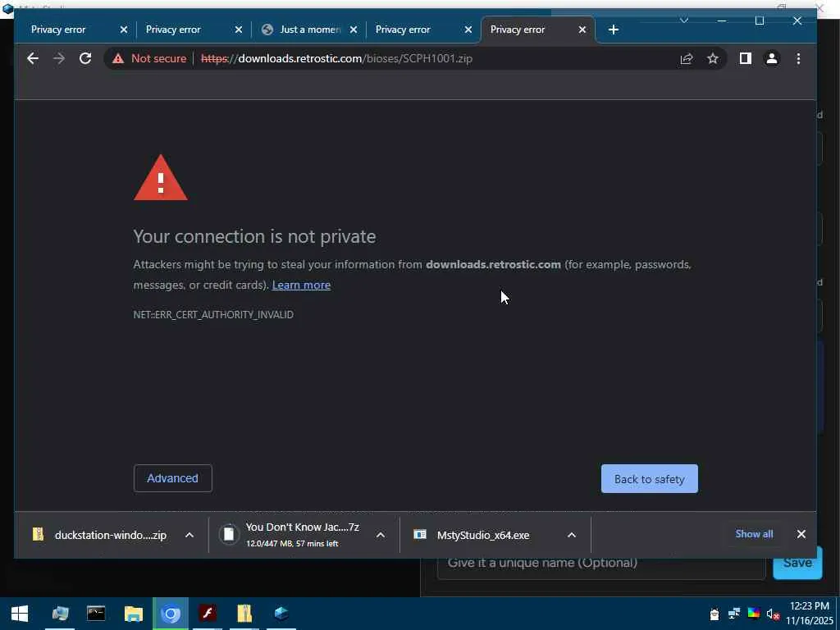Open File Explorer from the taskbar

(x=134, y=614)
